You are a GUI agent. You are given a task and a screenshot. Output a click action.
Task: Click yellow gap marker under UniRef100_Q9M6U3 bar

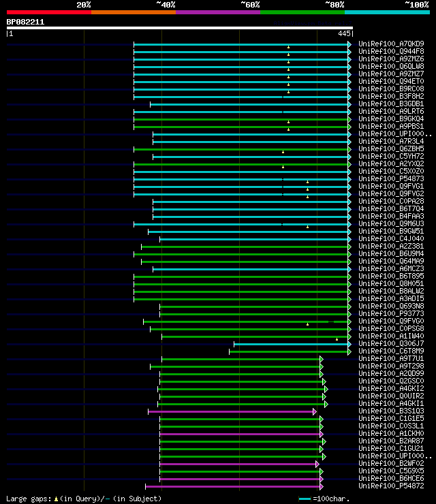coord(308,227)
